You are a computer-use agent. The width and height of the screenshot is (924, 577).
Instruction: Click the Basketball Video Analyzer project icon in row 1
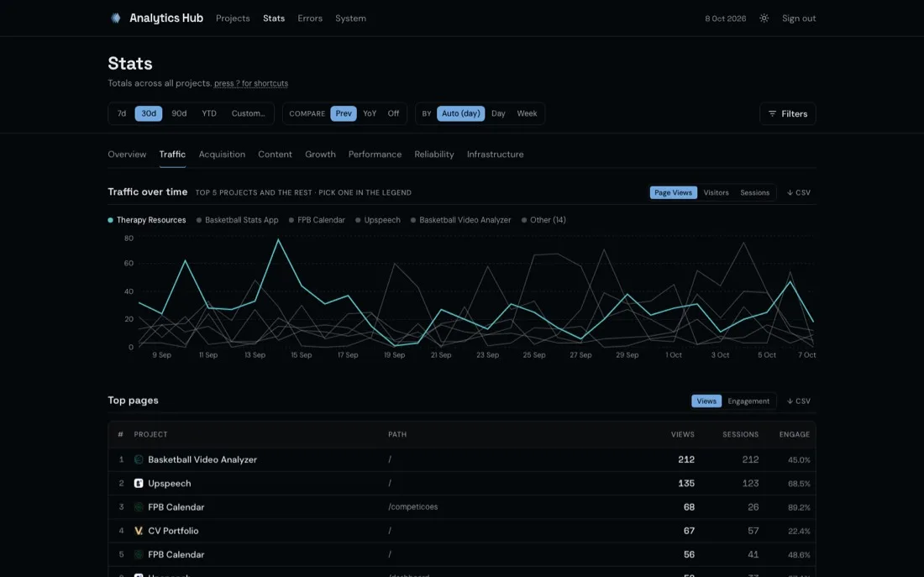click(x=139, y=459)
